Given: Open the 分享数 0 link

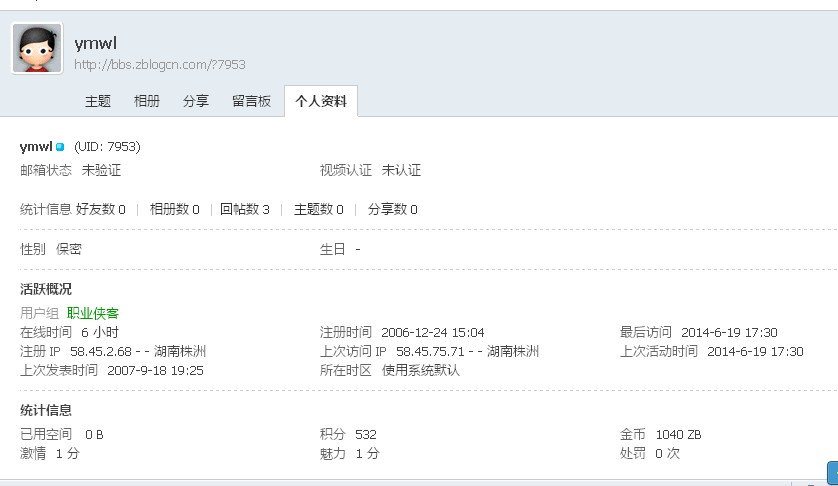Looking at the screenshot, I should tap(393, 209).
